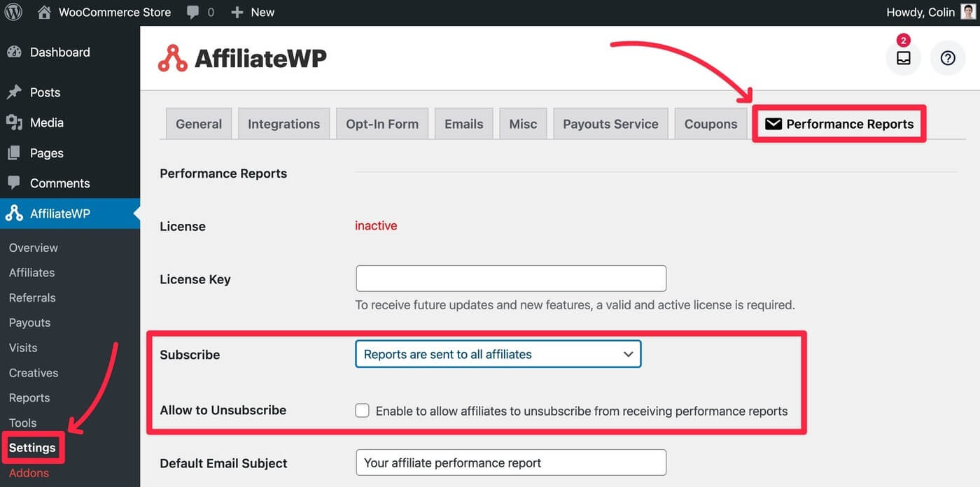Click the inactive license status text
Image resolution: width=980 pixels, height=487 pixels.
(x=376, y=225)
